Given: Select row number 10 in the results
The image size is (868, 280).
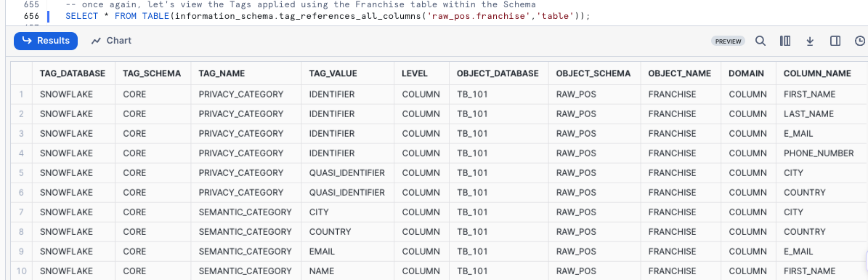Looking at the screenshot, I should pyautogui.click(x=21, y=271).
